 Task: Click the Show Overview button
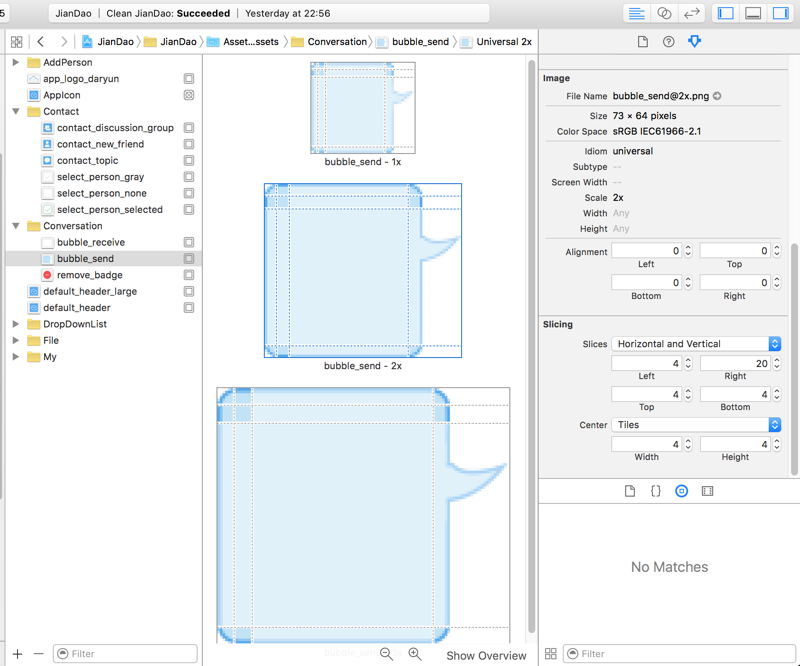click(486, 656)
